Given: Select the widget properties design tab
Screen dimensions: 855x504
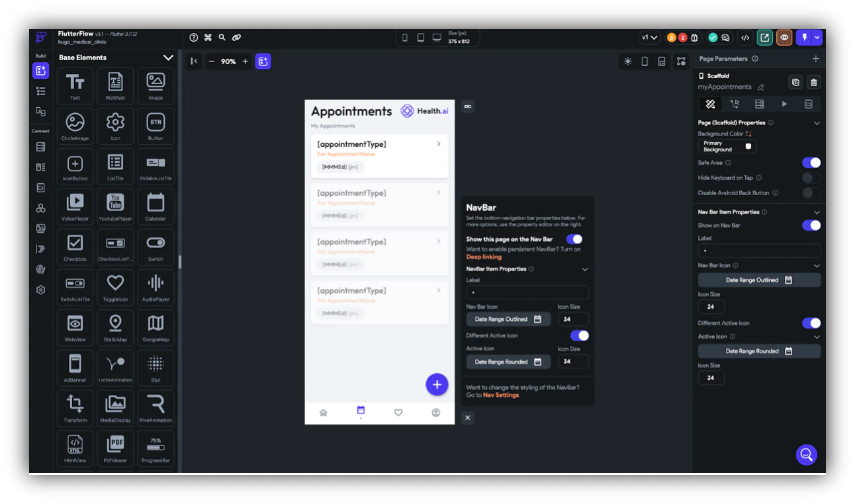Looking at the screenshot, I should click(x=710, y=104).
